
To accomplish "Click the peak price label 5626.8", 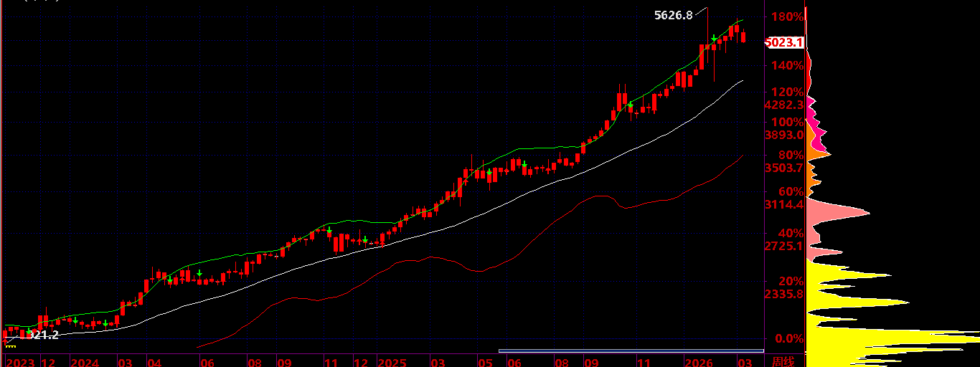I will click(x=674, y=15).
